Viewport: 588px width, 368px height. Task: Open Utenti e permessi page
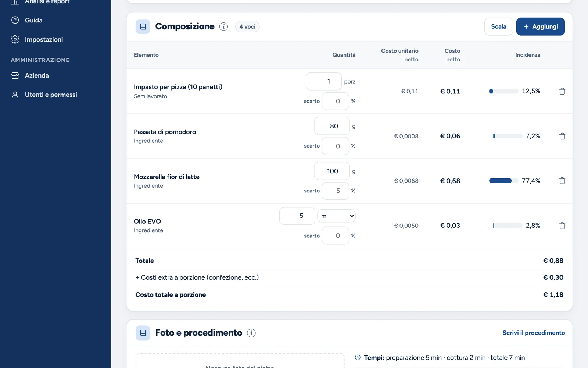tap(51, 95)
